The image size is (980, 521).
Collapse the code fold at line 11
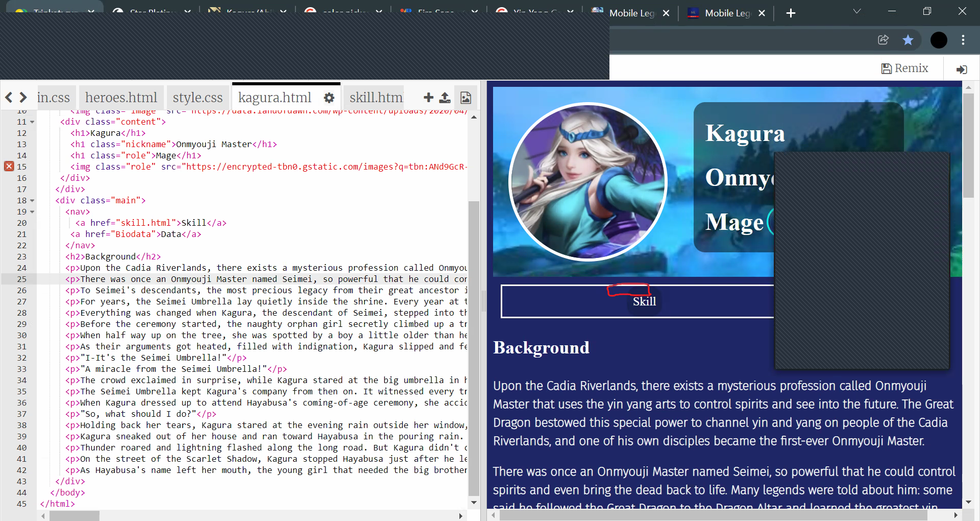32,122
